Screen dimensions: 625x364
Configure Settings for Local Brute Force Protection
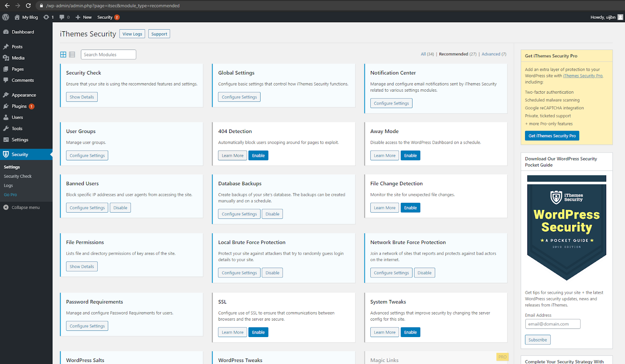(239, 273)
